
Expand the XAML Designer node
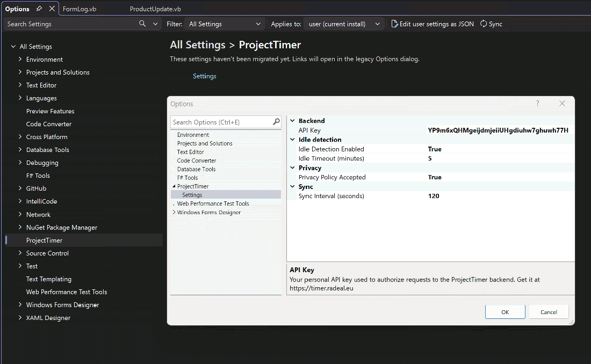[x=20, y=318]
